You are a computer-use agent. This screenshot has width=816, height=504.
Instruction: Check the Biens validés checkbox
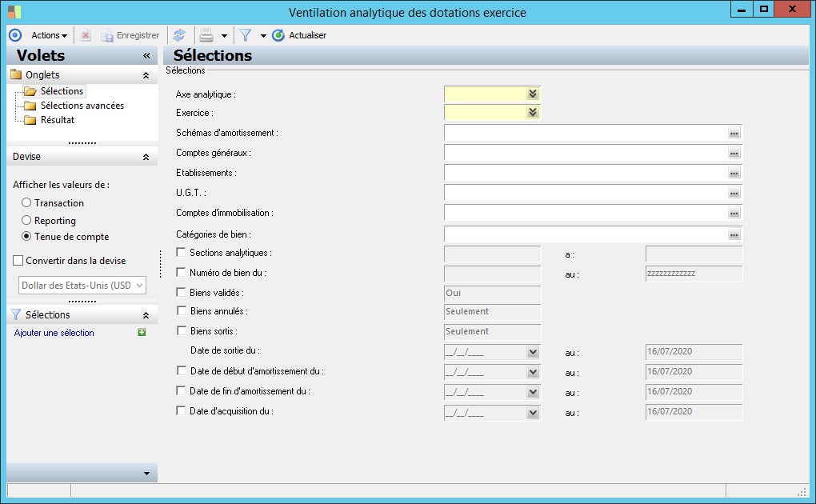(181, 292)
